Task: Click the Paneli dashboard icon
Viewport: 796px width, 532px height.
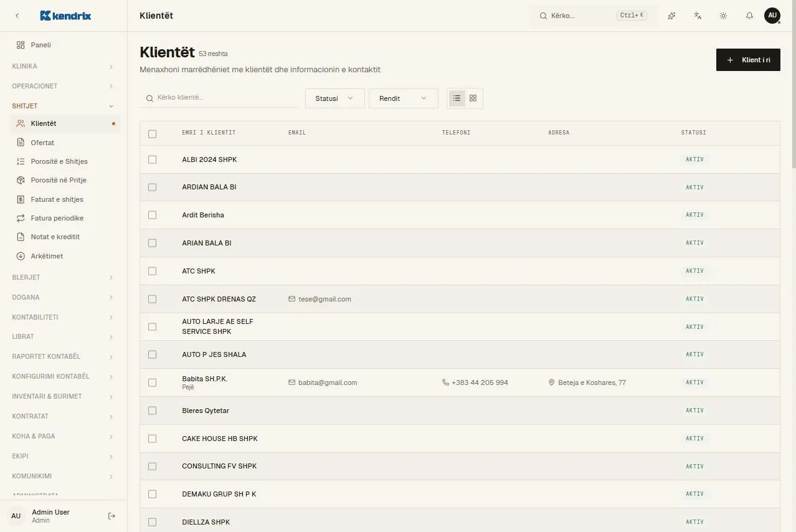Action: (x=21, y=45)
